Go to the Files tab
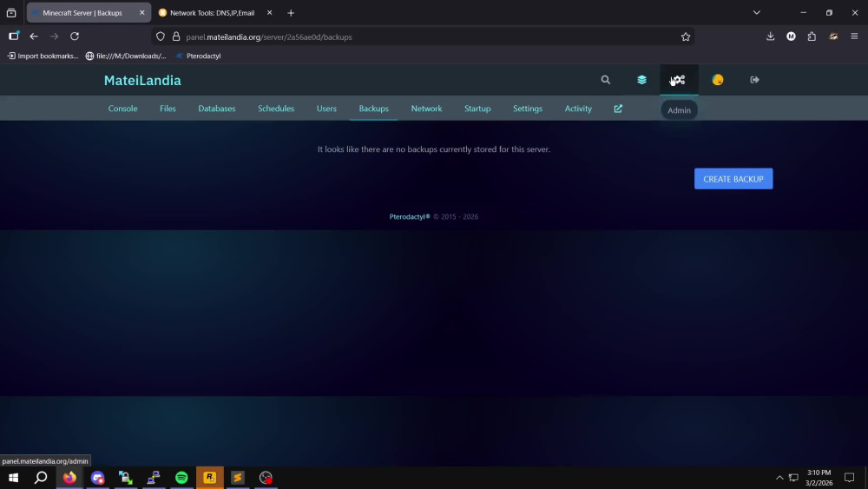 [168, 109]
